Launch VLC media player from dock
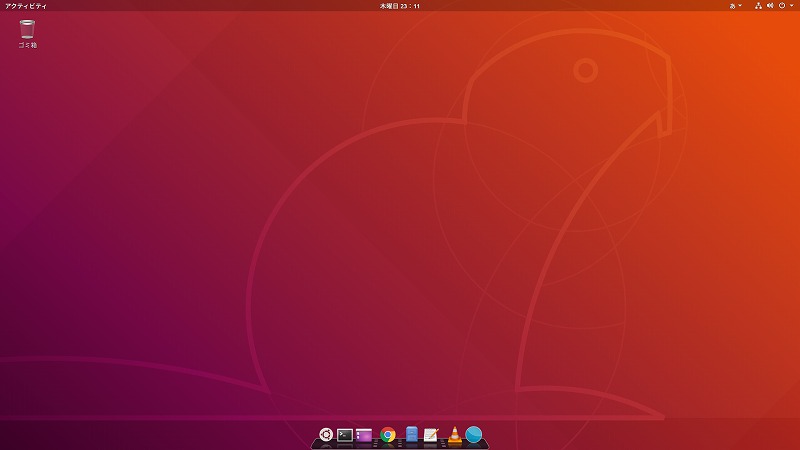Image resolution: width=800 pixels, height=450 pixels. tap(454, 435)
